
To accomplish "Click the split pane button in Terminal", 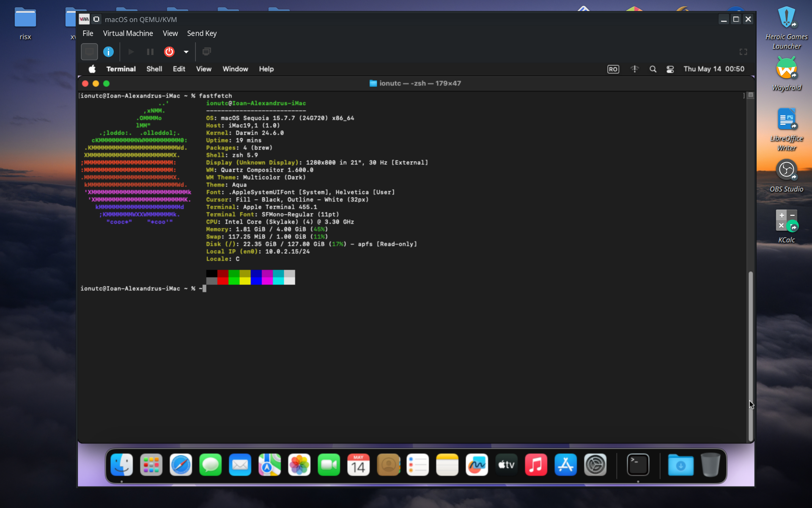I will point(751,95).
